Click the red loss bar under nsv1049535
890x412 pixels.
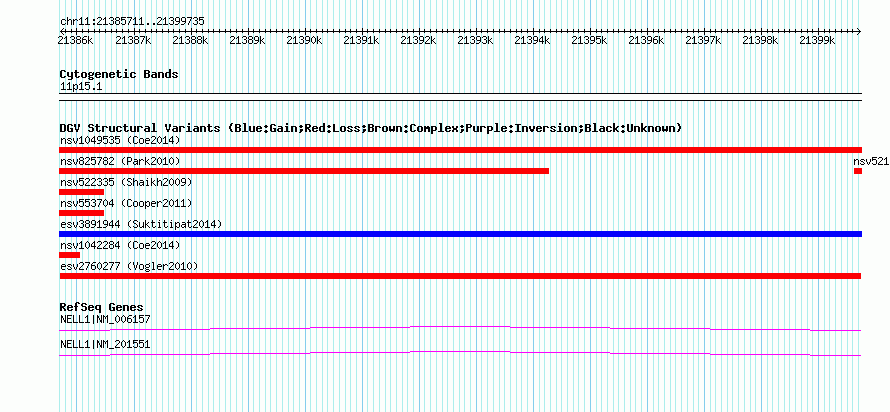coord(460,150)
